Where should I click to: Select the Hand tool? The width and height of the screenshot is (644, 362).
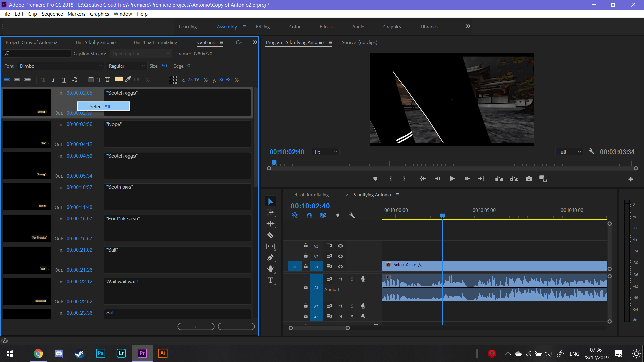pos(270,269)
